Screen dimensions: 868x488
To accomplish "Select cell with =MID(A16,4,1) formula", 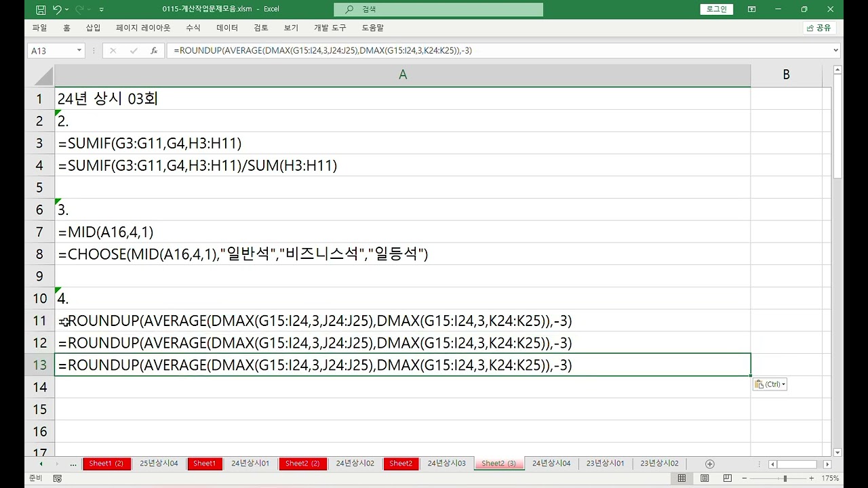I will pyautogui.click(x=402, y=232).
